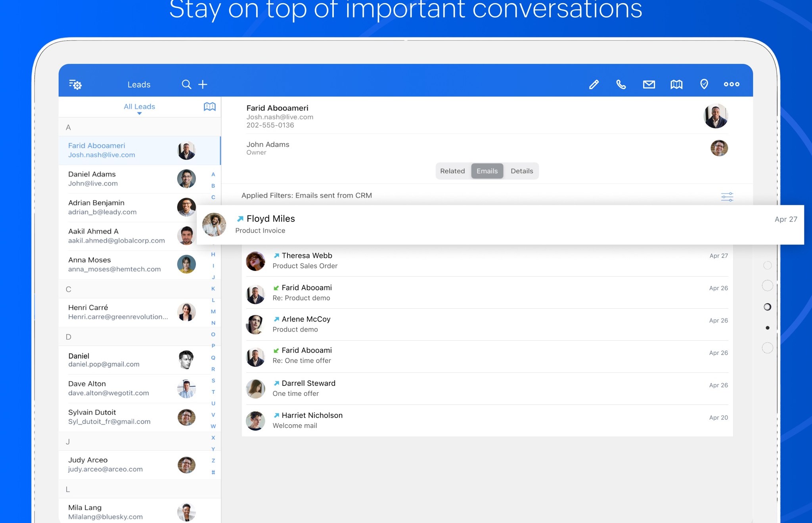Click the search magnifier icon
Screen dimensions: 812x523
click(x=186, y=84)
